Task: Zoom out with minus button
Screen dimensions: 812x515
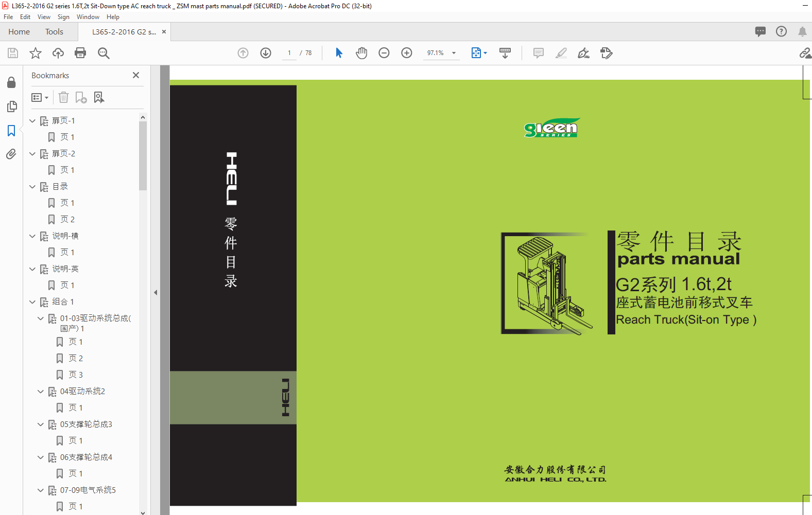Action: (384, 53)
